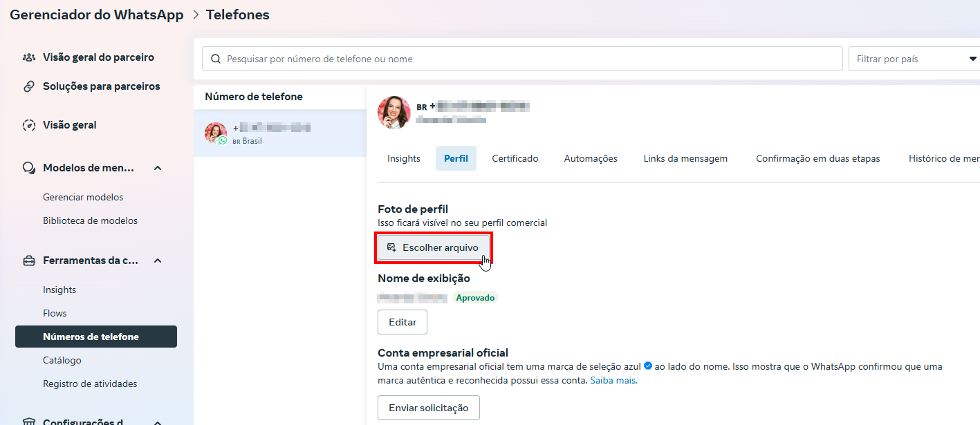Click the Ferramentas da conta briefcase icon
Viewport: 980px width, 425px height.
(29, 261)
